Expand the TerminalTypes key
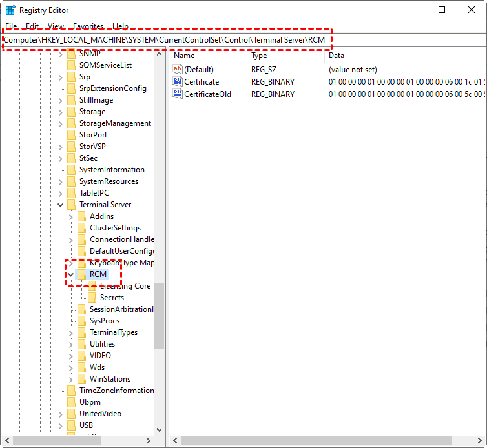 71,332
